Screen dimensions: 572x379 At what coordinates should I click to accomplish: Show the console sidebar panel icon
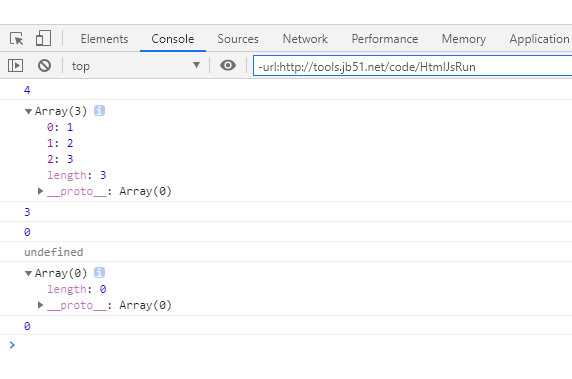click(x=15, y=66)
